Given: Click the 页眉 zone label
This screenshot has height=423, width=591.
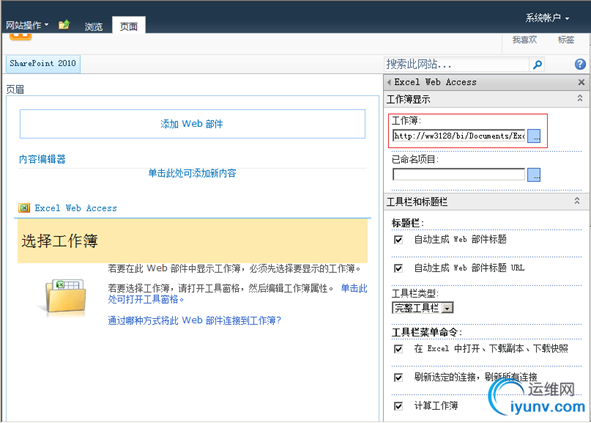Looking at the screenshot, I should [15, 89].
